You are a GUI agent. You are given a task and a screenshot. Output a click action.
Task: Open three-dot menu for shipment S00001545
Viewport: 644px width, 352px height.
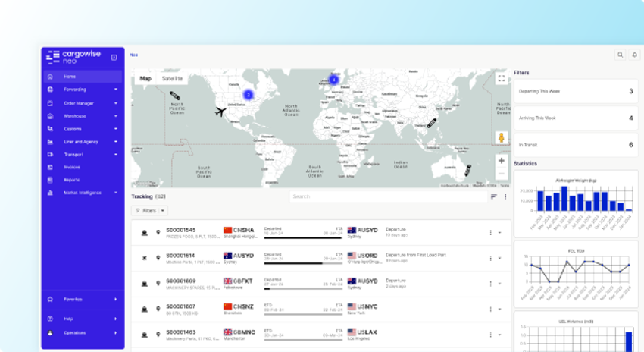[490, 233]
